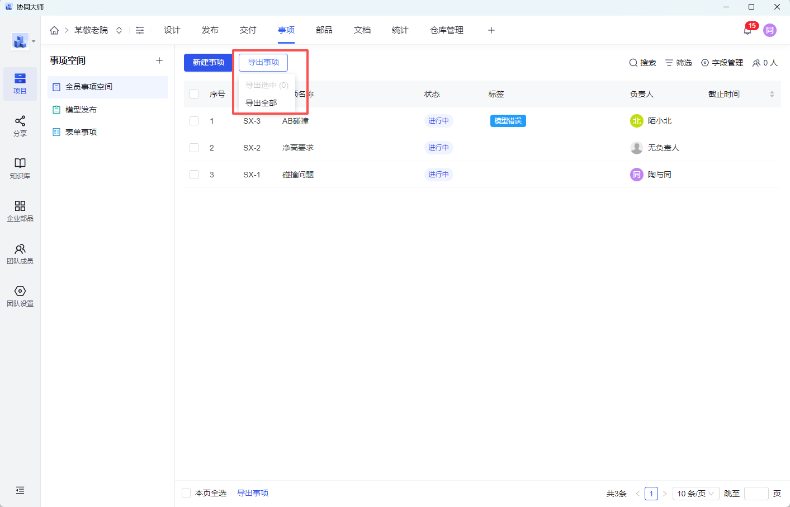Click the 导出事项 link at bottom
This screenshot has height=507, width=790.
(252, 493)
